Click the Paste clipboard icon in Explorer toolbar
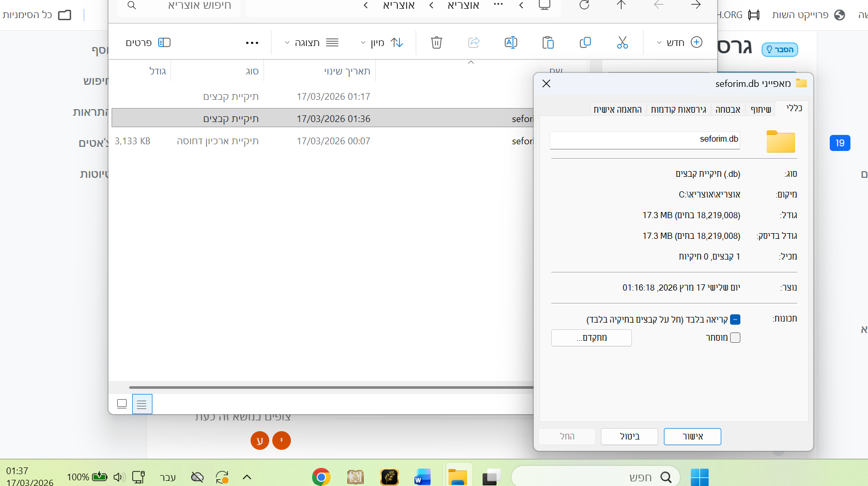868x486 pixels. [548, 42]
